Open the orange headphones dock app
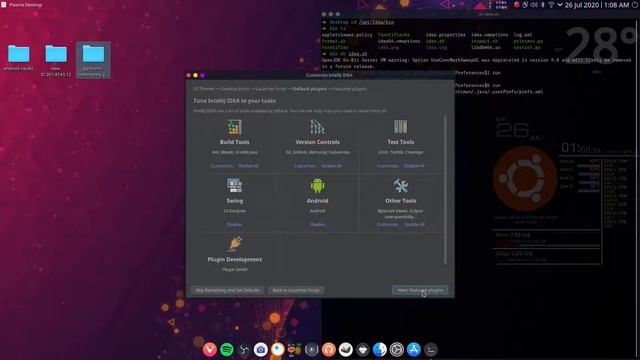Viewport: 640px width, 360px height. (329, 349)
